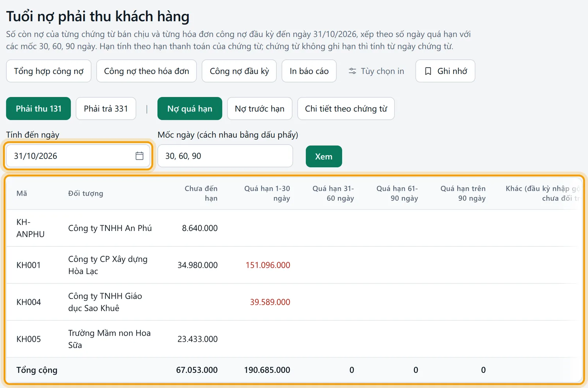Click the Quá hạn 61-90 ngày header
The height and width of the screenshot is (388, 588).
[x=397, y=193]
